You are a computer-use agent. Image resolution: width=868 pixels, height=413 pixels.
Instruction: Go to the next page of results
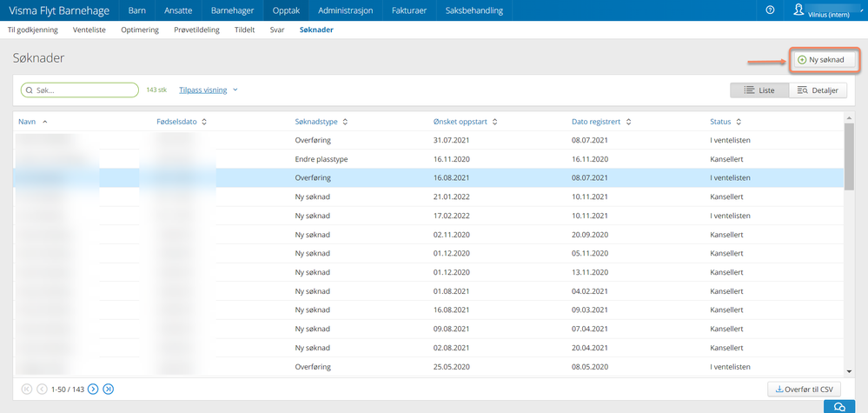point(93,390)
